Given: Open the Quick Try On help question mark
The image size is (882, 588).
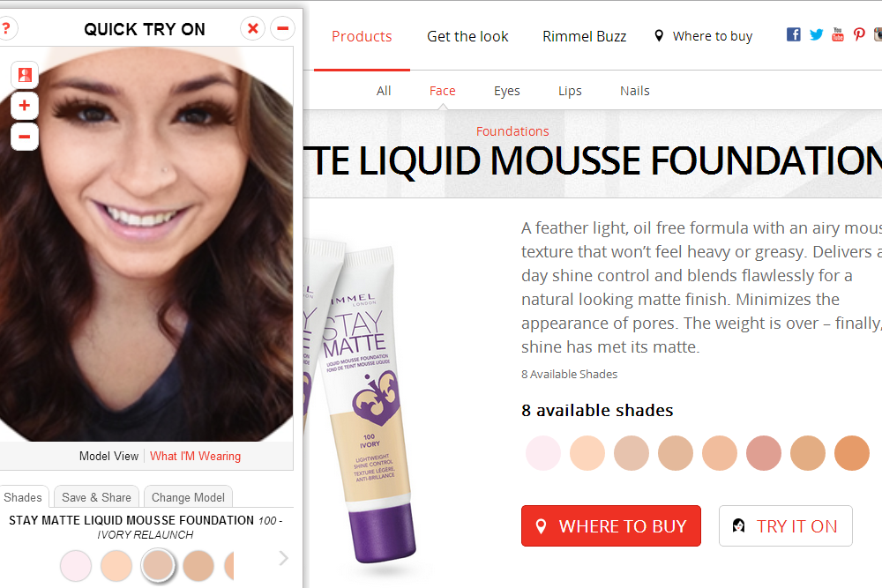Looking at the screenshot, I should coord(6,28).
